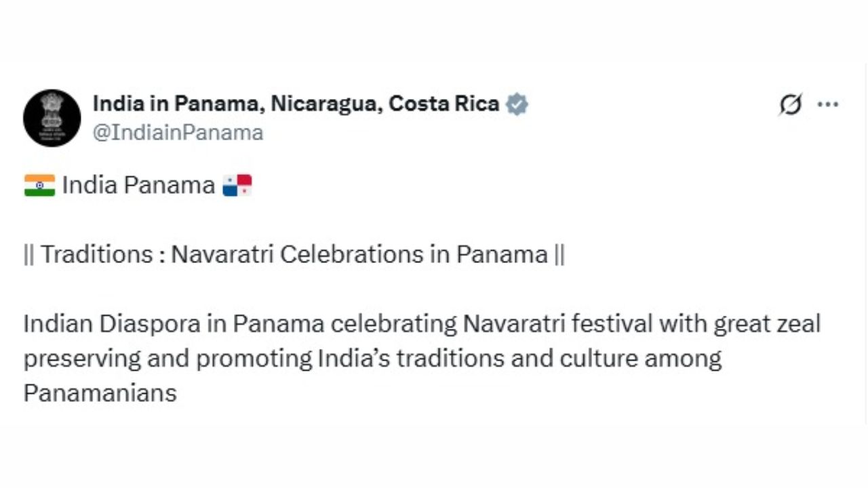Click the India flag emoji
868x488 pixels.
[39, 185]
